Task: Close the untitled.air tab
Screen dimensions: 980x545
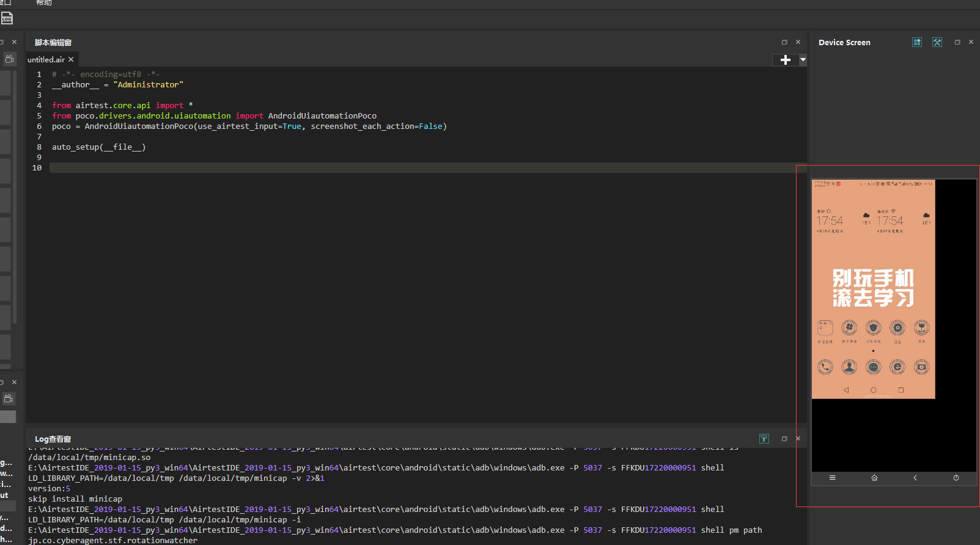Action: 71,59
